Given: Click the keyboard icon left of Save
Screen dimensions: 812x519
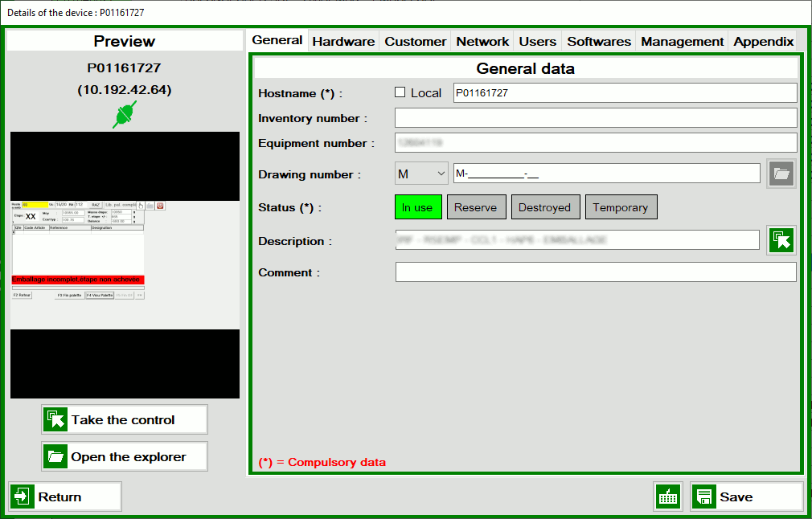Looking at the screenshot, I should (668, 497).
